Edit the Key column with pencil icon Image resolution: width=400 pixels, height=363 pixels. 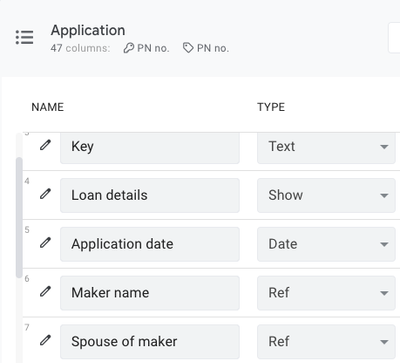coord(45,145)
